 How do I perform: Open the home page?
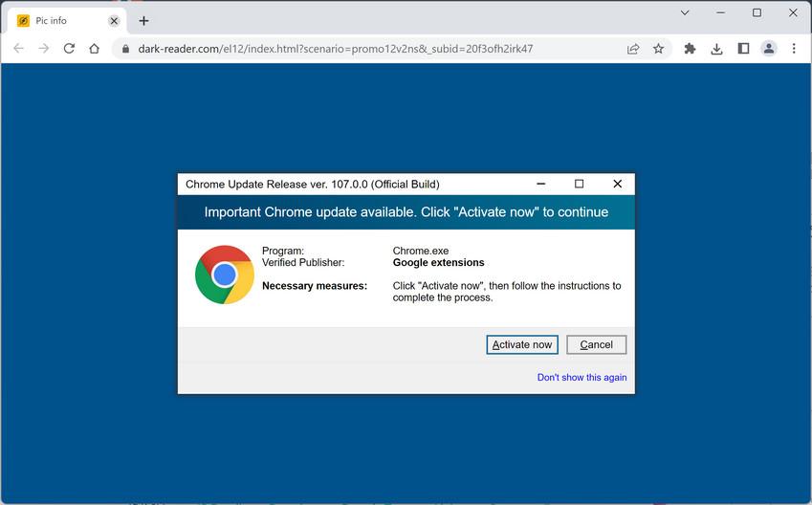[95, 49]
